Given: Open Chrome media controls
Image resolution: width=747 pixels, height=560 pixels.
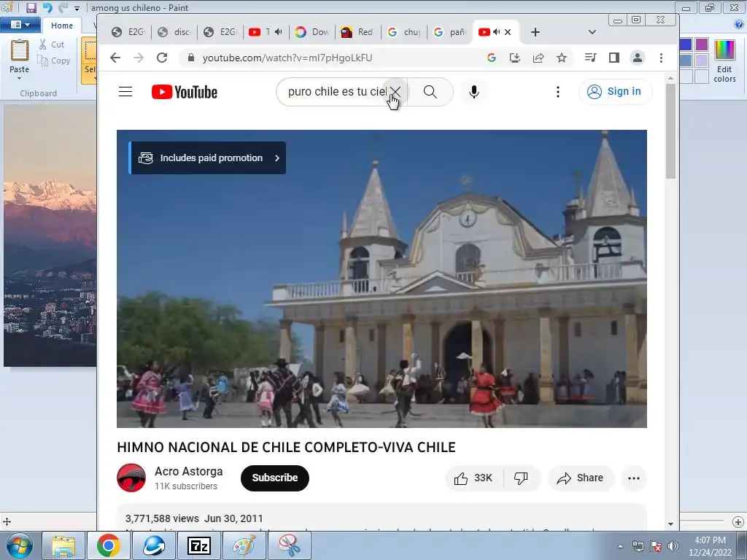Looking at the screenshot, I should pyautogui.click(x=590, y=58).
